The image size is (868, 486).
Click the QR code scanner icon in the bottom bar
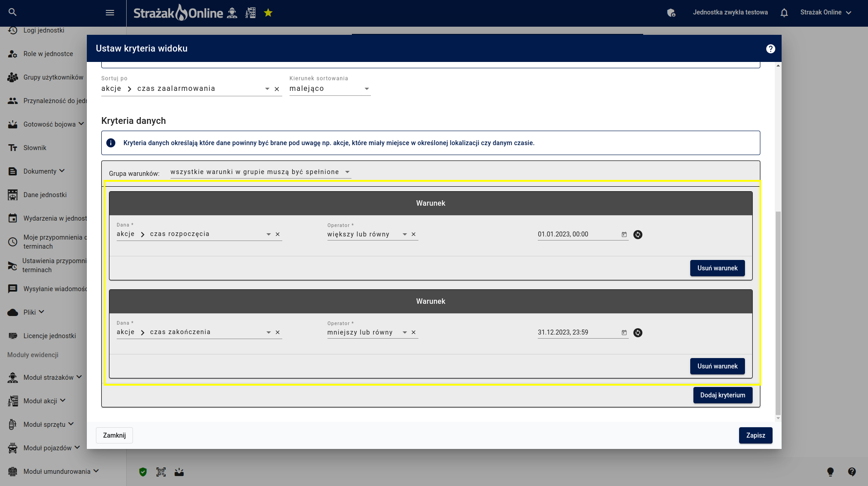[161, 472]
